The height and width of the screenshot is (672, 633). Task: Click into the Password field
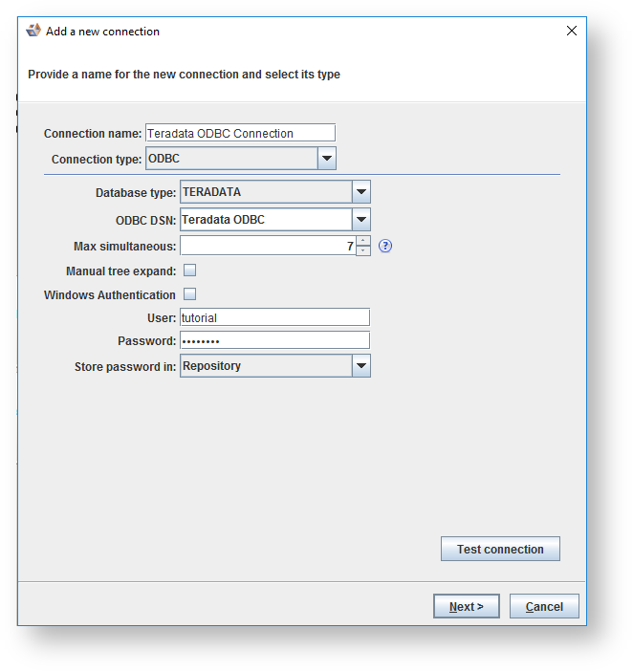[274, 340]
